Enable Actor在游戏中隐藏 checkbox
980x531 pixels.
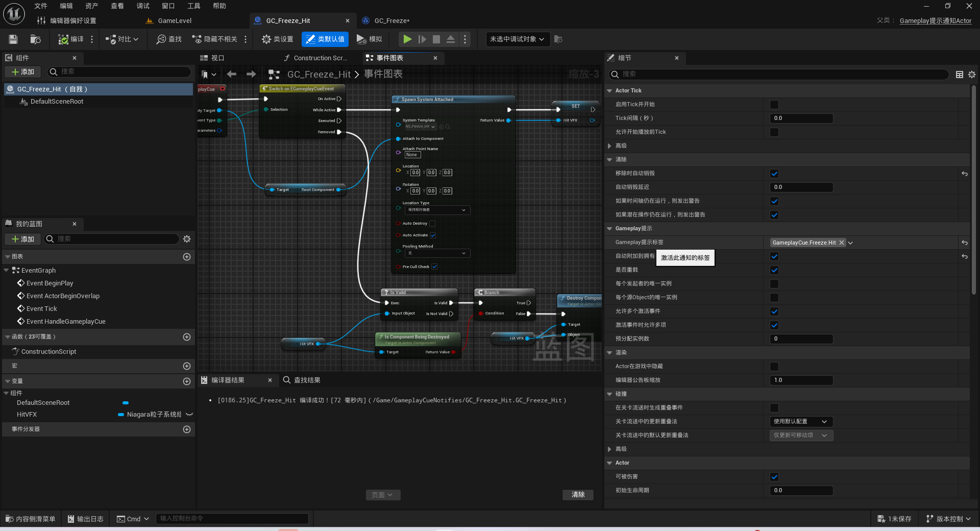(774, 367)
